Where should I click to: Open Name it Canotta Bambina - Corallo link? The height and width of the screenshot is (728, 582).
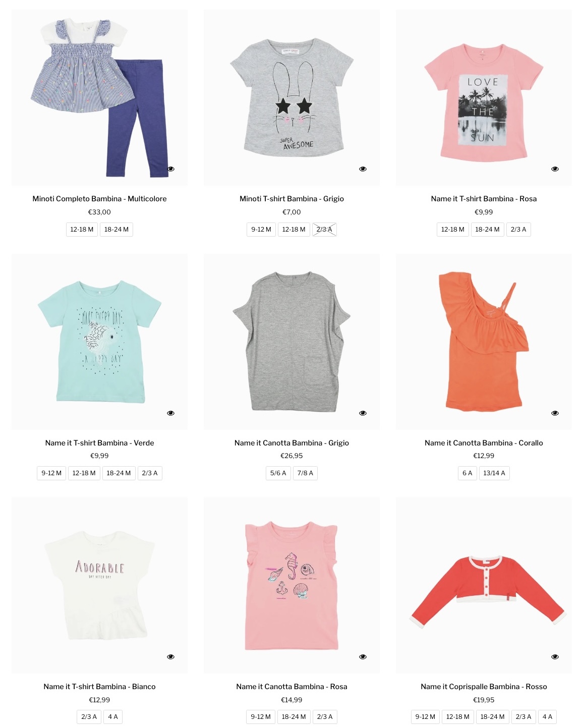point(484,443)
